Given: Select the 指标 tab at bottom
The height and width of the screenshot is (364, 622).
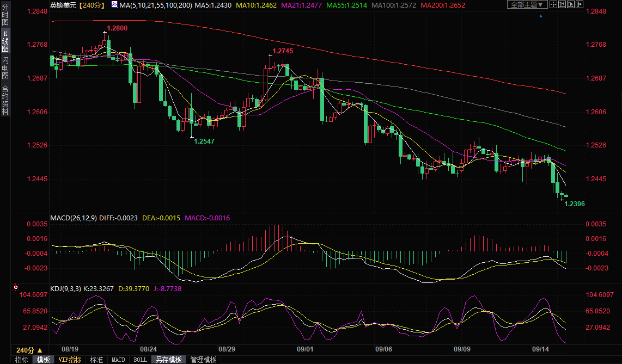Looking at the screenshot, I should pos(21,360).
